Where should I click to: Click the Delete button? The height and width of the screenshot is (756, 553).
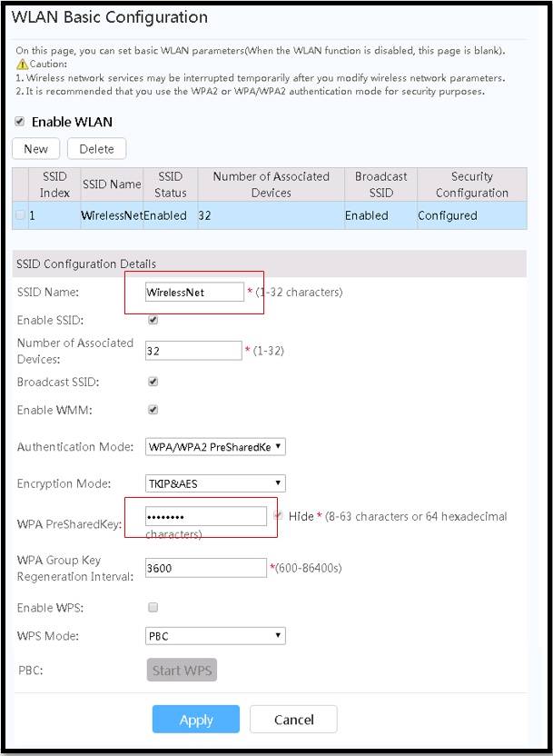pyautogui.click(x=96, y=149)
